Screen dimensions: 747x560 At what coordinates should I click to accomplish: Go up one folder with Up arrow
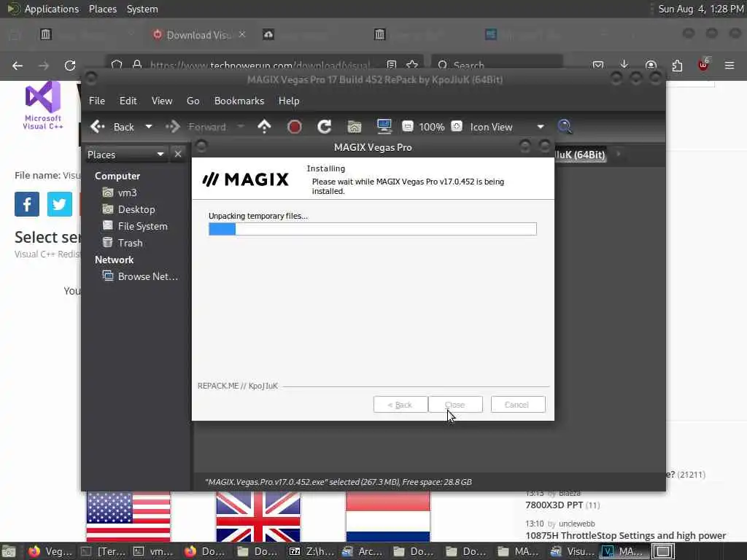[264, 127]
